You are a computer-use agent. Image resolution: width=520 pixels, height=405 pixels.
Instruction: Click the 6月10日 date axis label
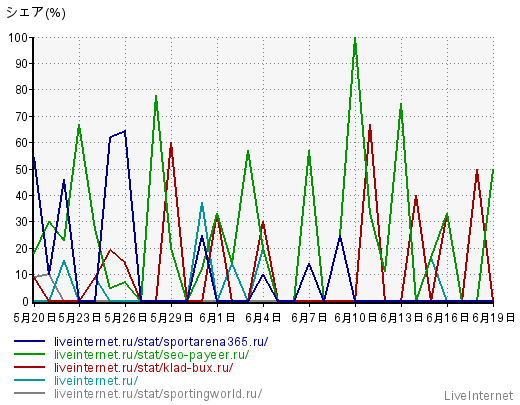[356, 318]
